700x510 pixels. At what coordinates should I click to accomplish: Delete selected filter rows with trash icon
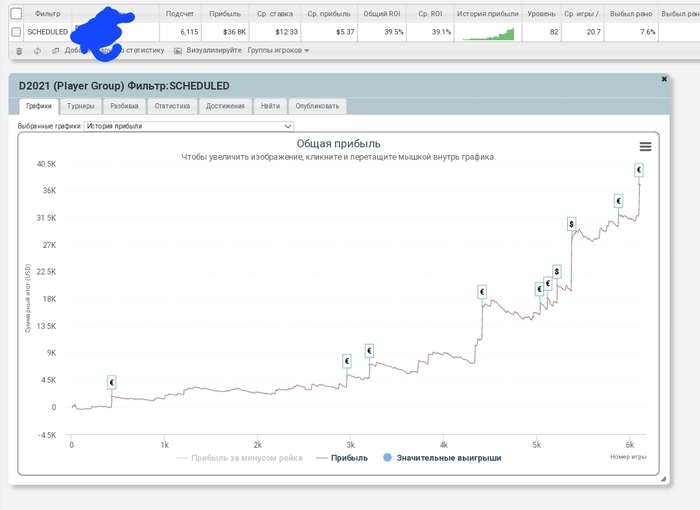(19, 51)
